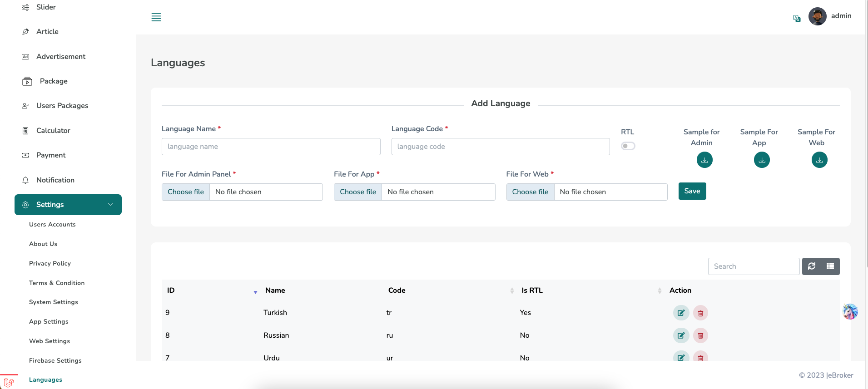This screenshot has height=389, width=868.
Task: Open About Us settings link
Action: coord(43,244)
